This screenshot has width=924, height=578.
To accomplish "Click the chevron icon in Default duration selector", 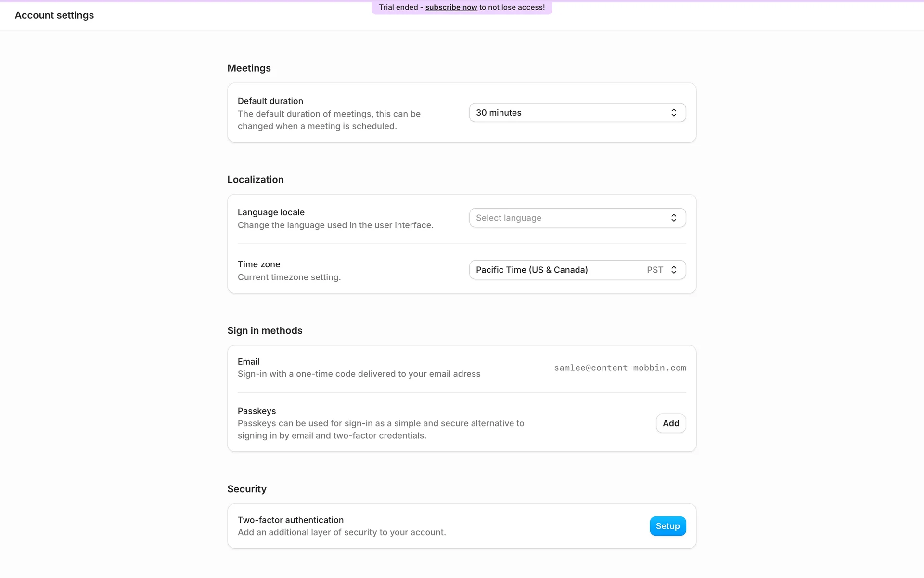I will click(x=674, y=113).
